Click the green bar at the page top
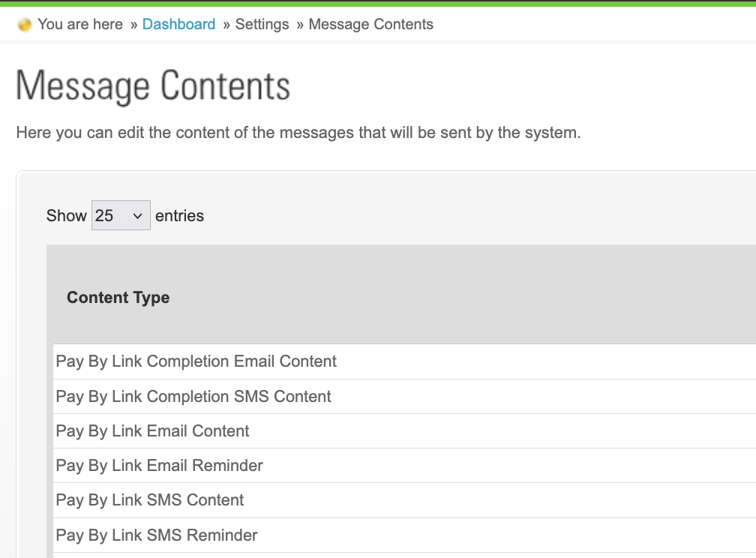Screen dimensions: 756x558 378,3
